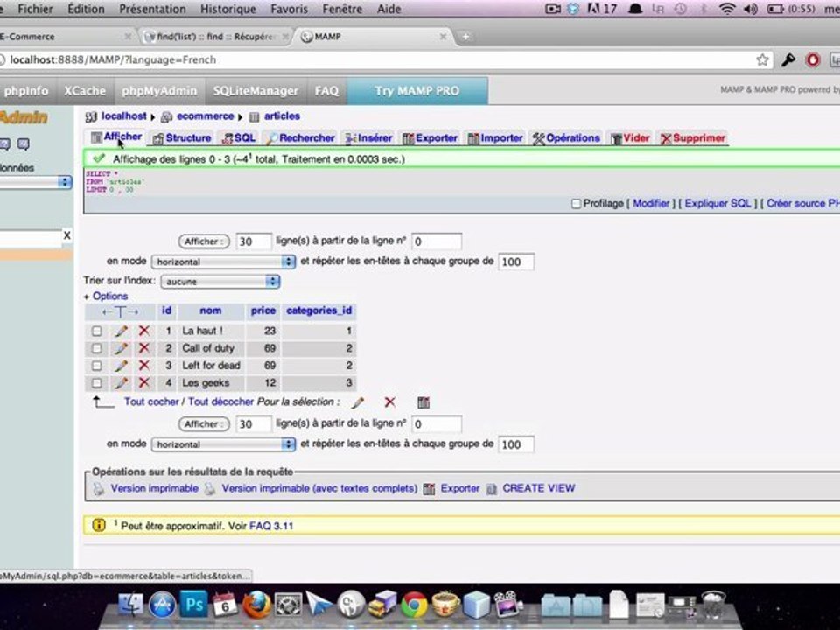Viewport: 840px width, 630px height.
Task: Bookmark page with the address bar star
Action: click(762, 59)
